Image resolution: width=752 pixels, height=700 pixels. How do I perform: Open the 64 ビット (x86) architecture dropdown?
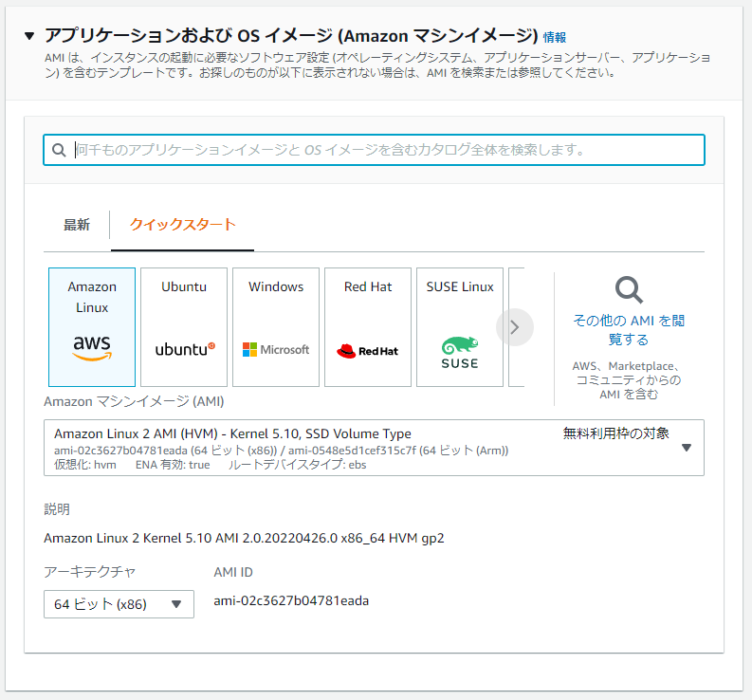point(119,604)
